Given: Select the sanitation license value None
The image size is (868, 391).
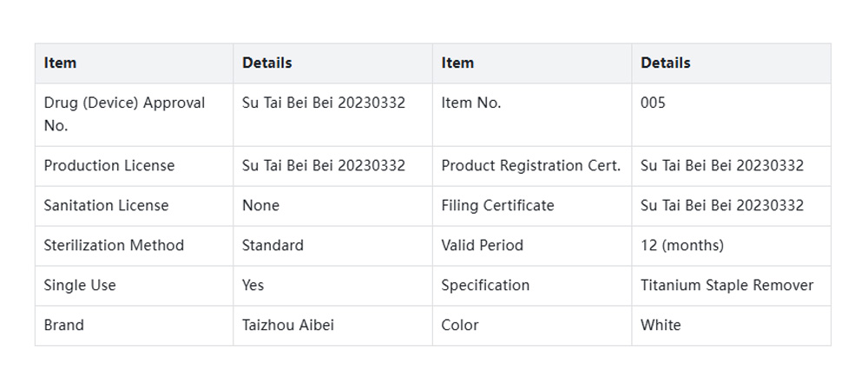Looking at the screenshot, I should 260,205.
